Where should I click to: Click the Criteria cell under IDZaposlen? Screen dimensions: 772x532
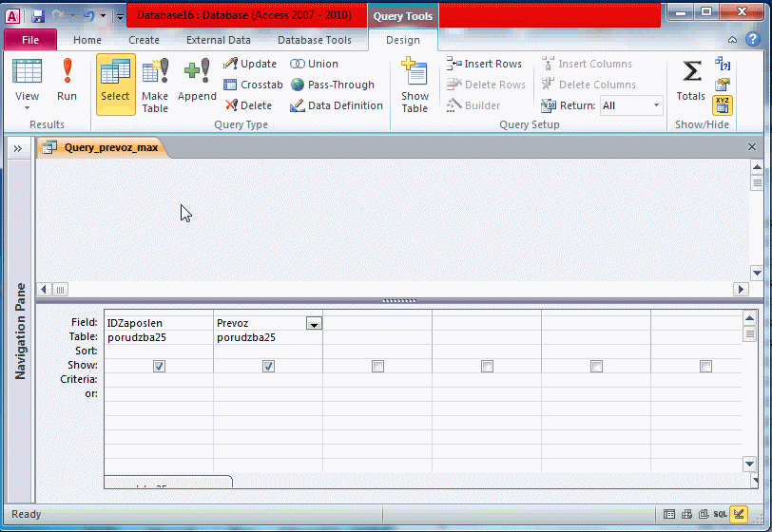[x=159, y=379]
